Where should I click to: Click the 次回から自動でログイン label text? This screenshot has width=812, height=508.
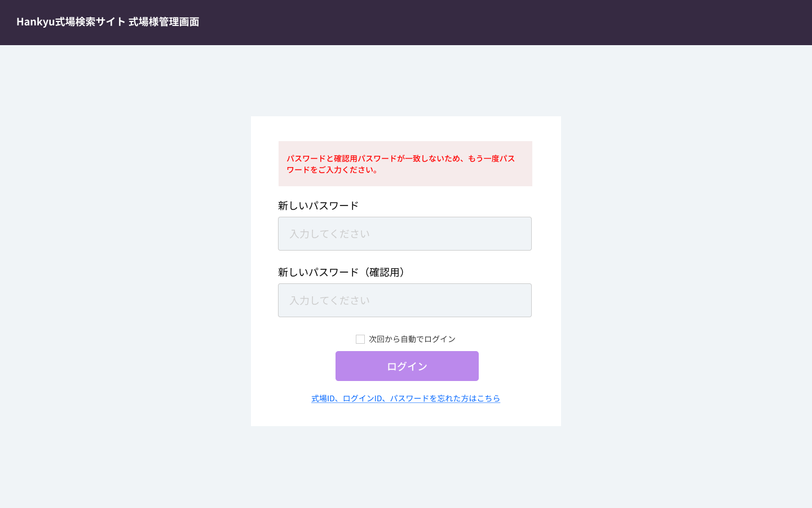pyautogui.click(x=412, y=339)
